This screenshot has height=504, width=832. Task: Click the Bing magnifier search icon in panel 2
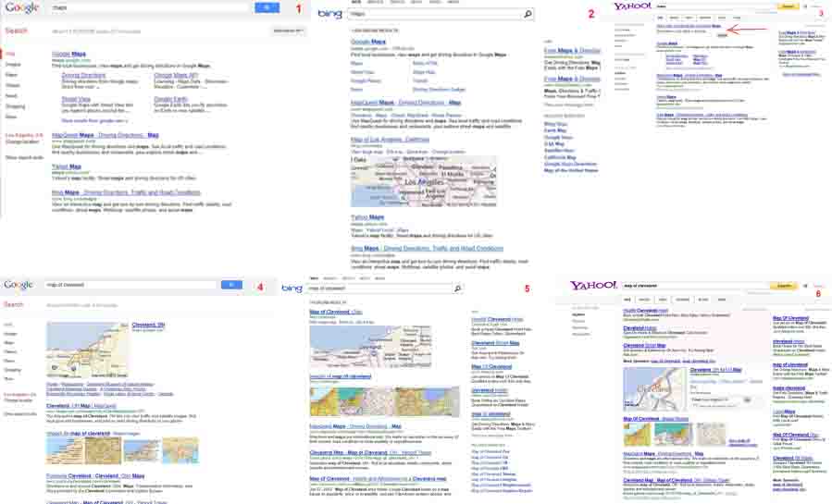(528, 14)
